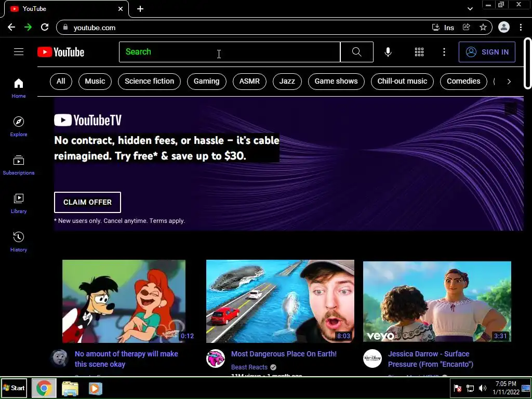Select the Science fiction chip
The width and height of the screenshot is (532, 399).
click(149, 82)
